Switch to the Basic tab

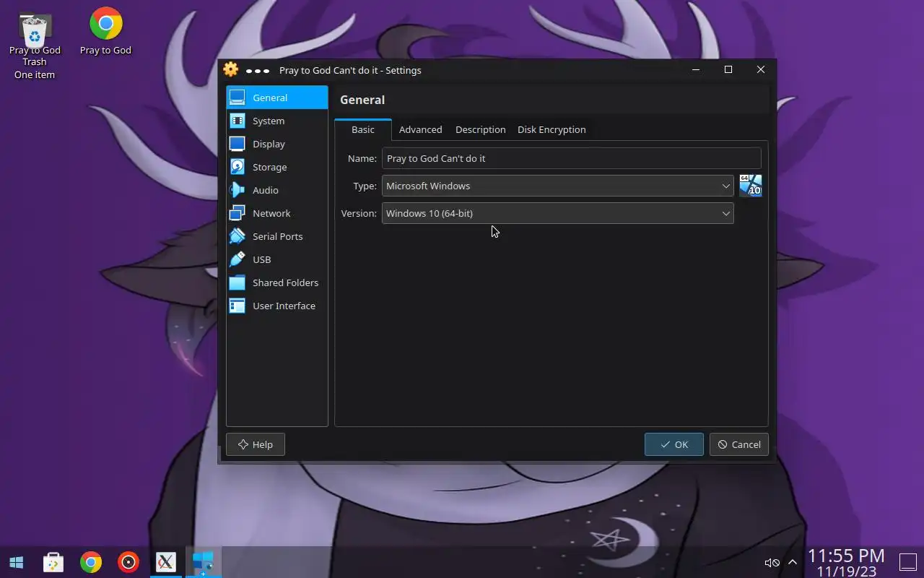(x=363, y=129)
